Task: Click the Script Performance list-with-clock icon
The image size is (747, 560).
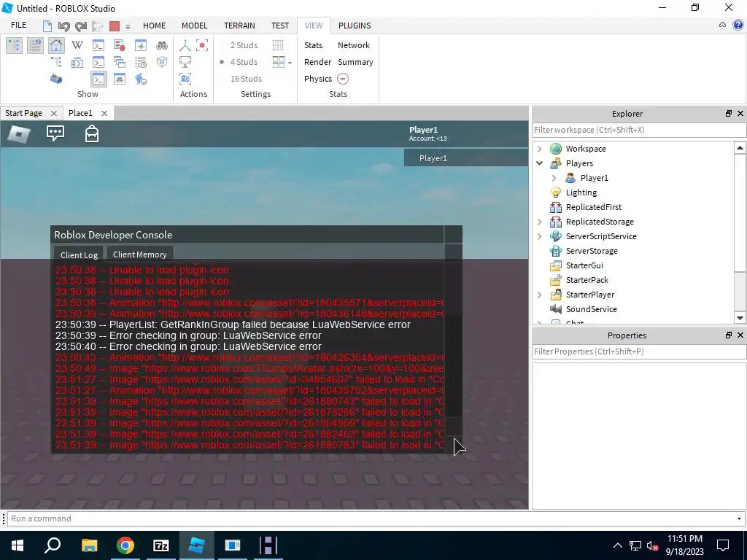Action: 141,62
